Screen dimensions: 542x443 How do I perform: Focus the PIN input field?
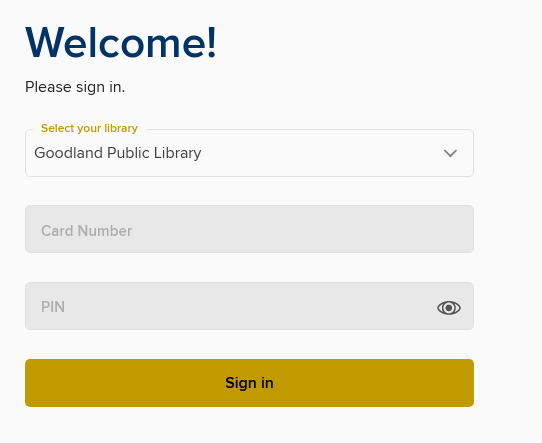[x=249, y=306]
